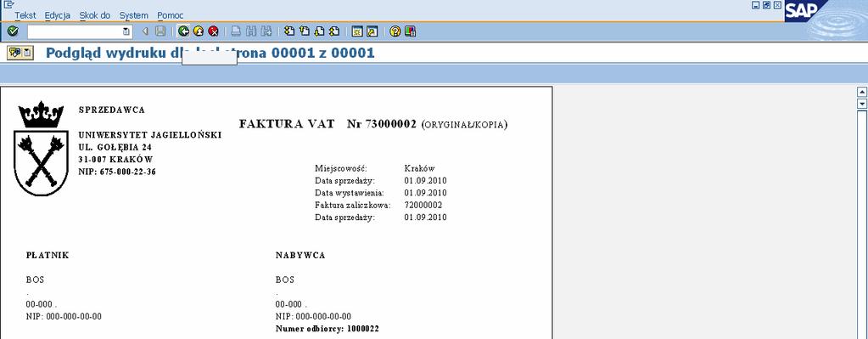Cancel with the red X icon
This screenshot has width=868, height=339.
213,31
